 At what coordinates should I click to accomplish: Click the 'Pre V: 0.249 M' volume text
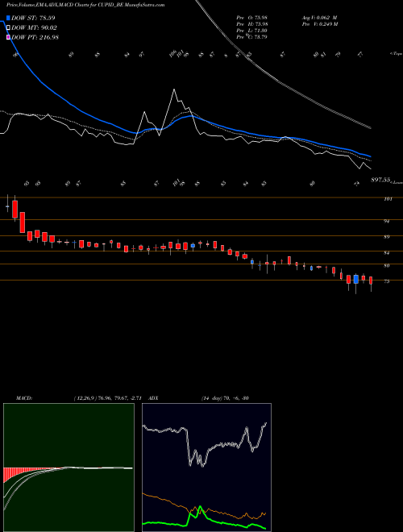pos(320,24)
